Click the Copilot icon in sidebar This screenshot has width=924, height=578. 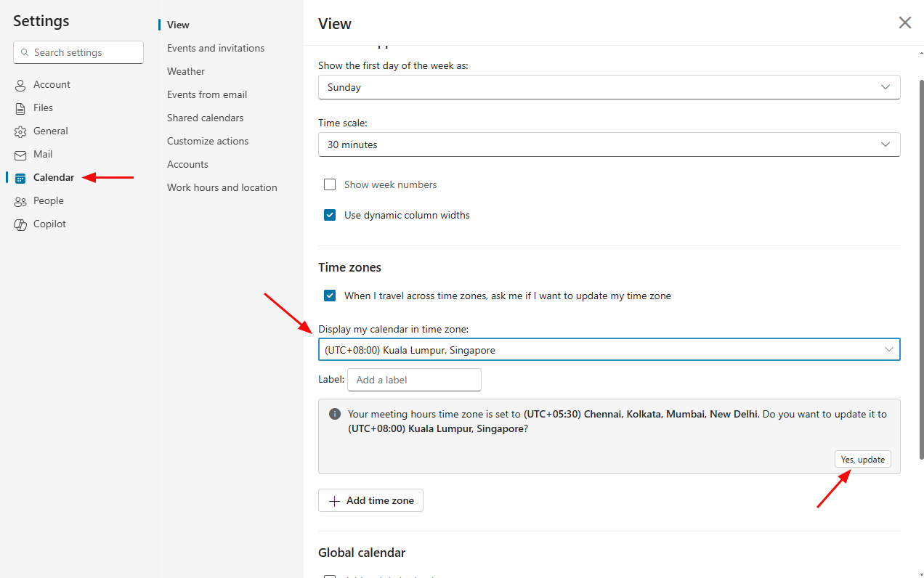tap(20, 224)
